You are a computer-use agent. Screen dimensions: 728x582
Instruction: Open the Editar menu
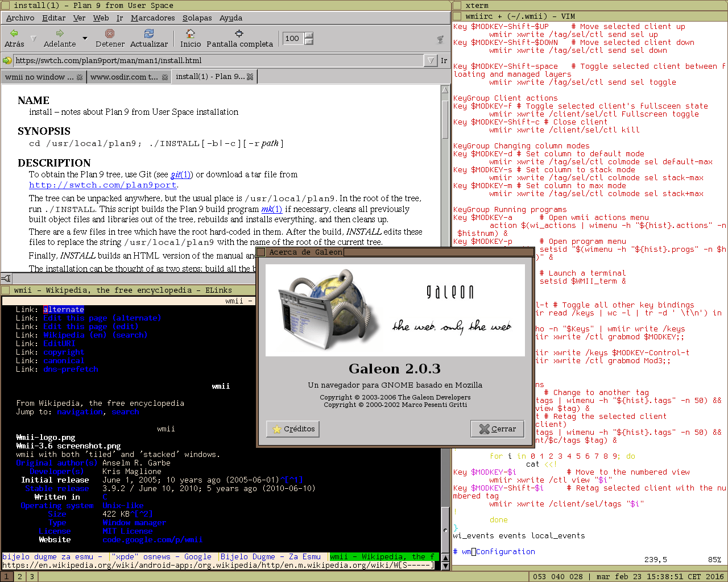[53, 18]
